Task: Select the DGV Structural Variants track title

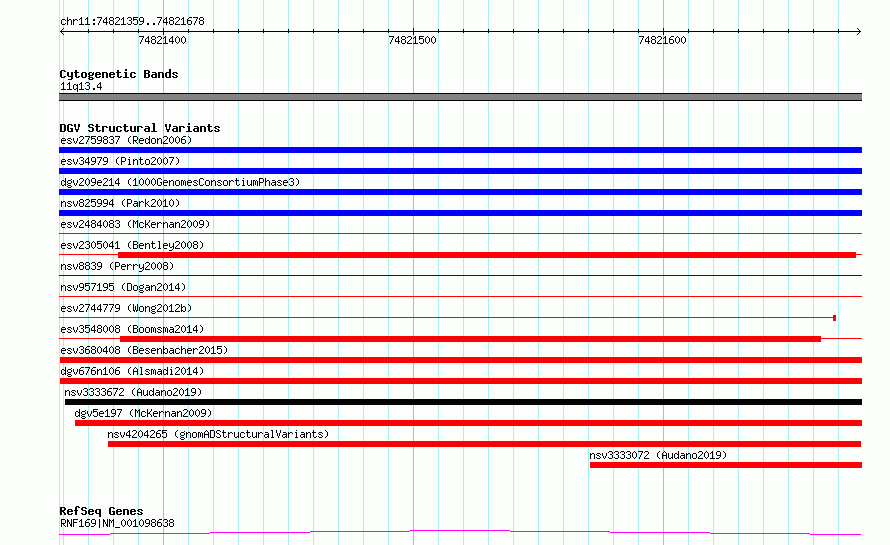Action: pyautogui.click(x=140, y=128)
